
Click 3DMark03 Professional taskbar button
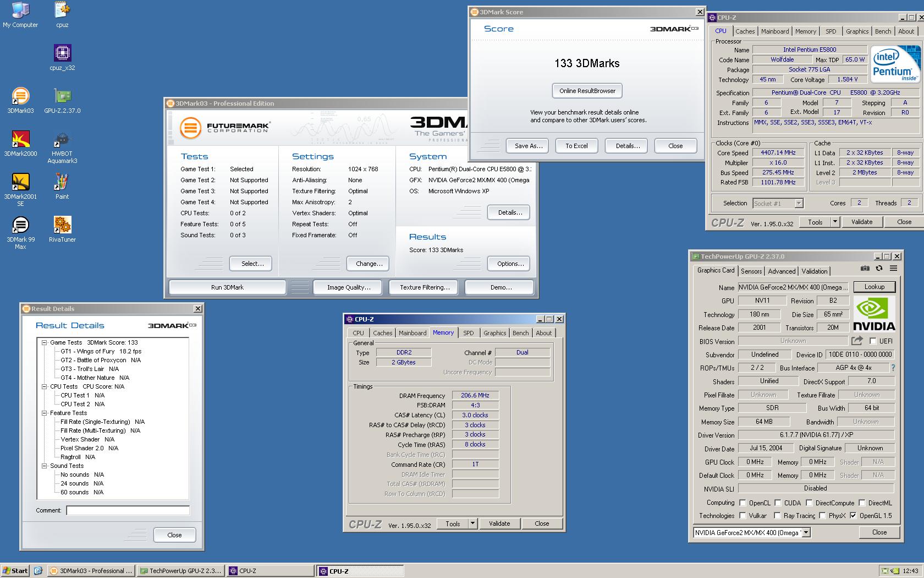[x=91, y=571]
